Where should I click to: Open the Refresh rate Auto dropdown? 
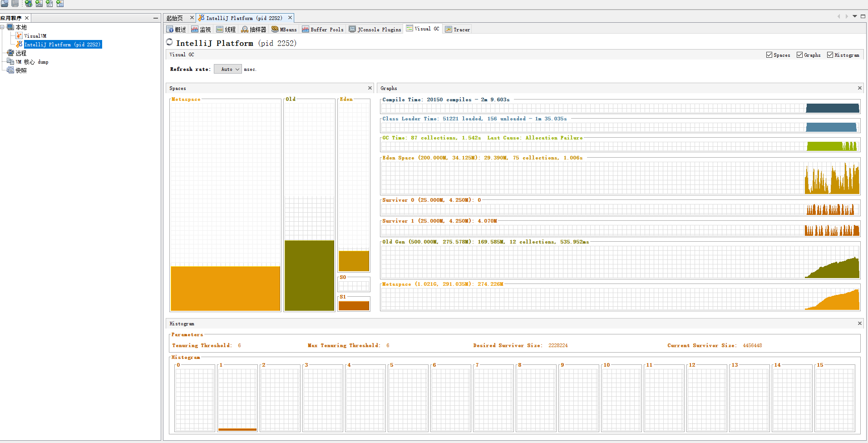(228, 69)
